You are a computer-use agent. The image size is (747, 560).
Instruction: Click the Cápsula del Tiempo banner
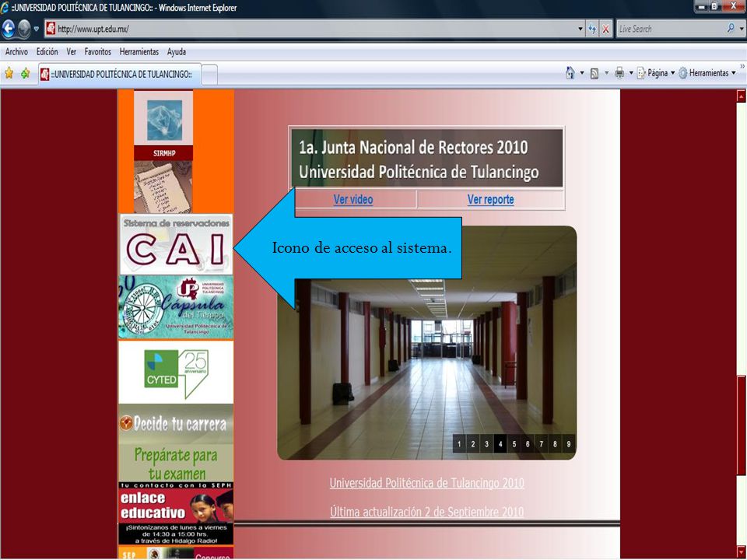176,307
